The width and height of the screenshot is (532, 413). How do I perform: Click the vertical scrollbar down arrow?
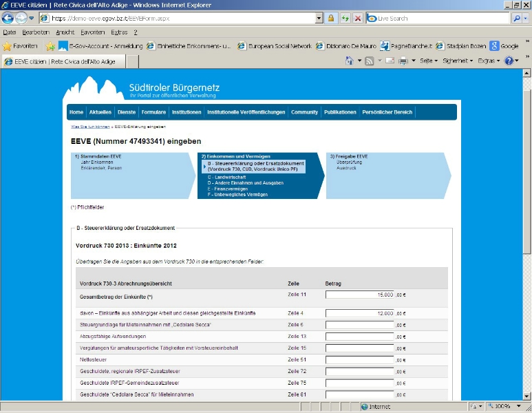(526, 396)
